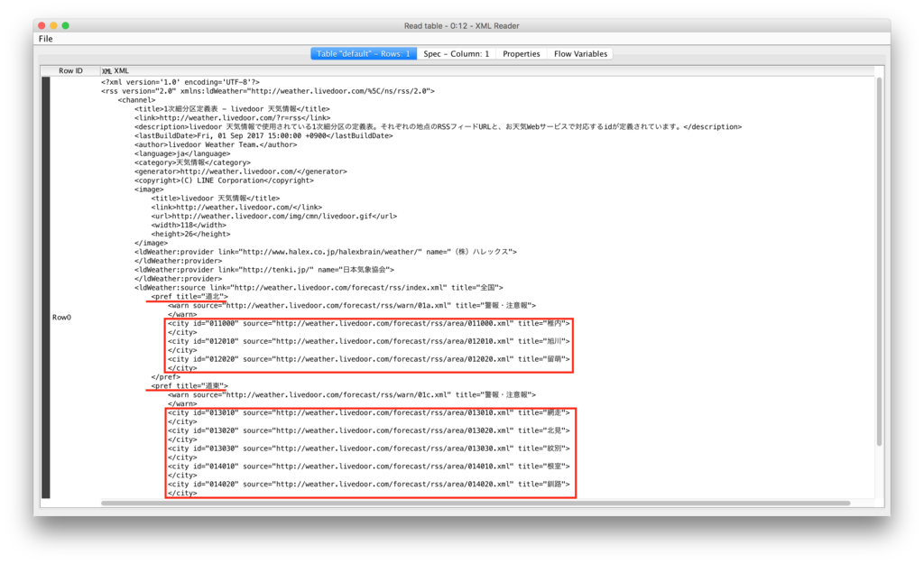Open the Properties tab
This screenshot has width=924, height=564.
tap(521, 53)
